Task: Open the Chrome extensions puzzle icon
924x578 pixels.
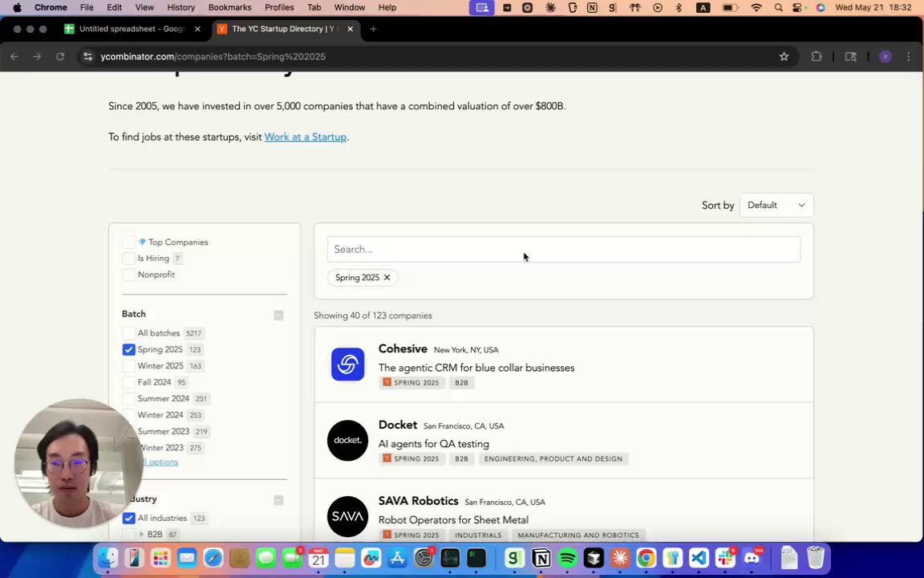Action: (817, 57)
